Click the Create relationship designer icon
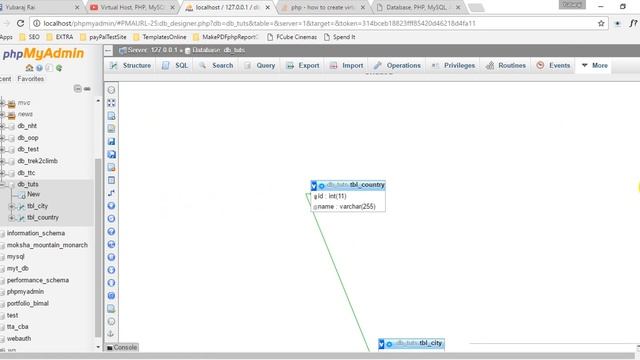This screenshot has height=360, width=640. 111,193
